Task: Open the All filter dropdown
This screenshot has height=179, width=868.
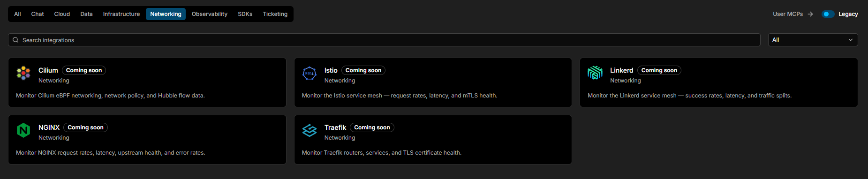Action: [x=813, y=40]
